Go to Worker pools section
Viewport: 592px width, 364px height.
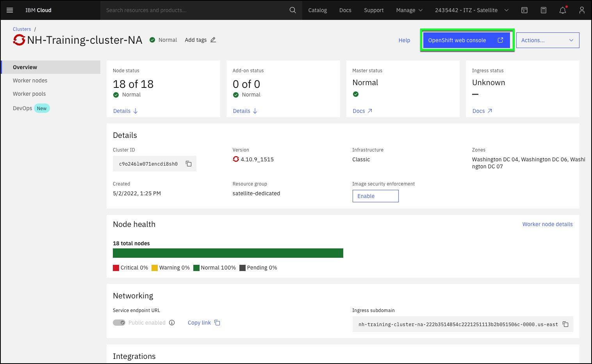pyautogui.click(x=29, y=94)
